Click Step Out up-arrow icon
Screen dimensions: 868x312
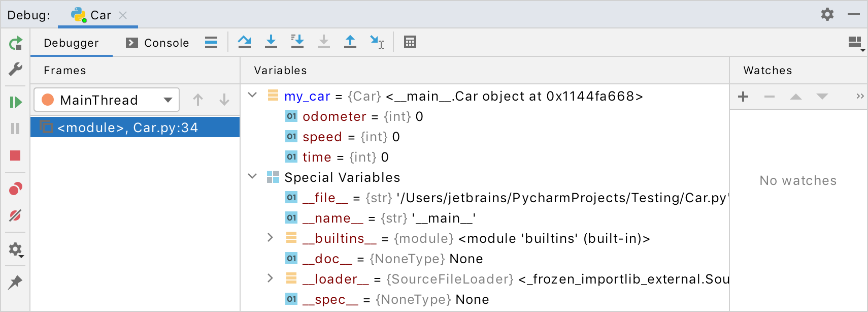point(350,42)
